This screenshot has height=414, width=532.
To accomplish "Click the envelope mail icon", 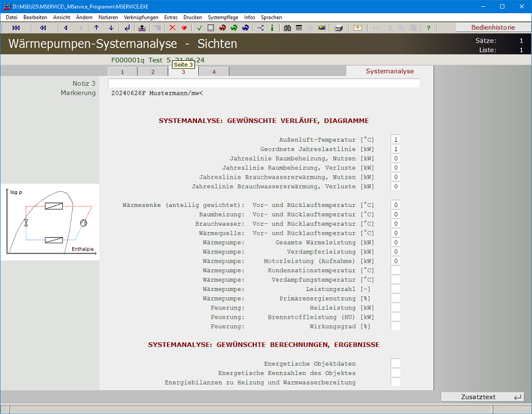I will [358, 28].
